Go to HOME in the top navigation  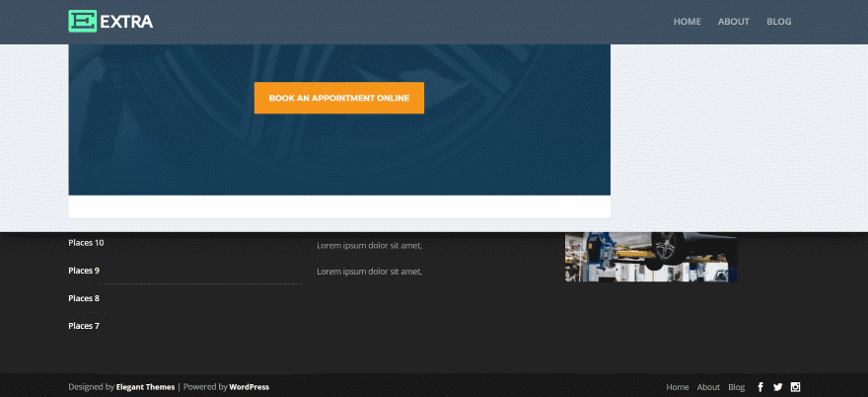pyautogui.click(x=687, y=22)
